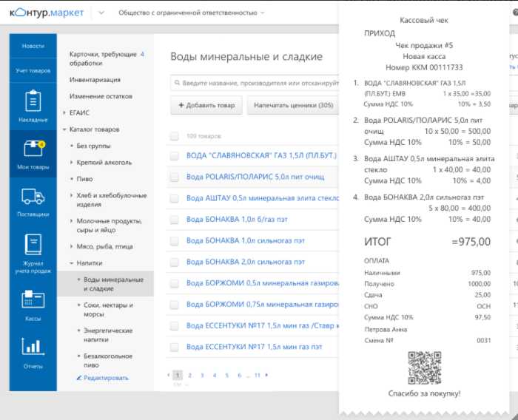Open the Новости tab in the sidebar
Image resolution: width=518 pixels, height=420 pixels.
pyautogui.click(x=33, y=46)
